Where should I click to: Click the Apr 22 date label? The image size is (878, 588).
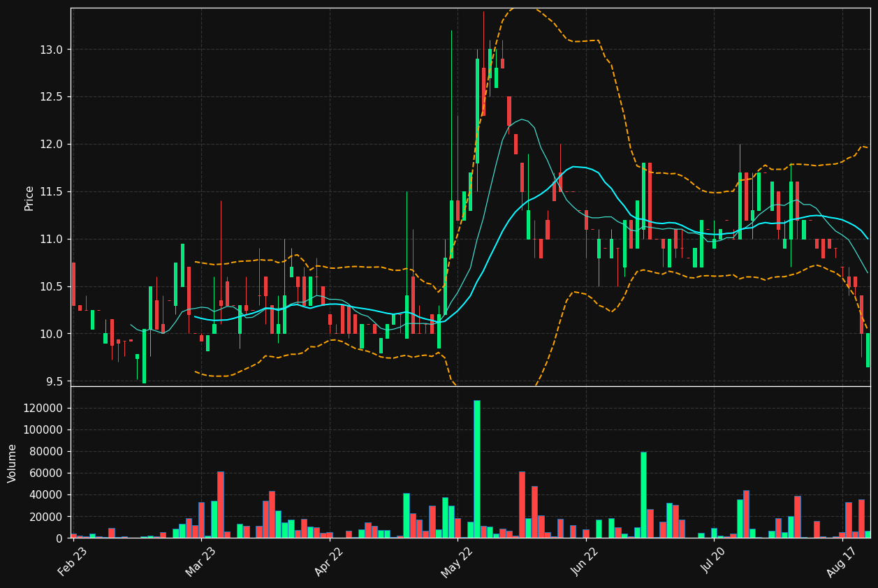click(329, 561)
